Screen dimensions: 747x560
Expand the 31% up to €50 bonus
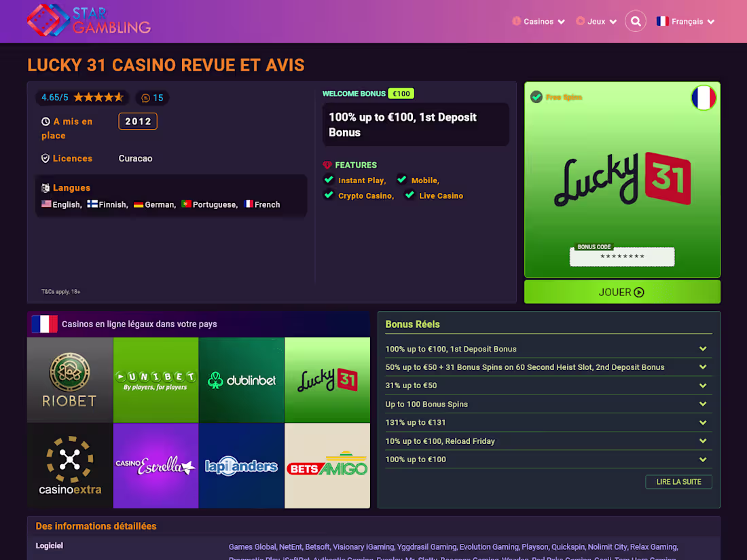[x=548, y=386]
